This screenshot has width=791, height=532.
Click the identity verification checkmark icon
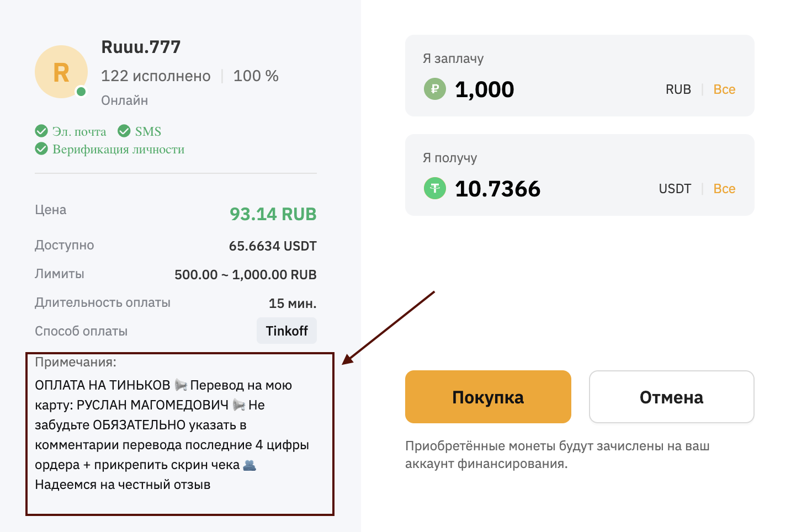(41, 148)
